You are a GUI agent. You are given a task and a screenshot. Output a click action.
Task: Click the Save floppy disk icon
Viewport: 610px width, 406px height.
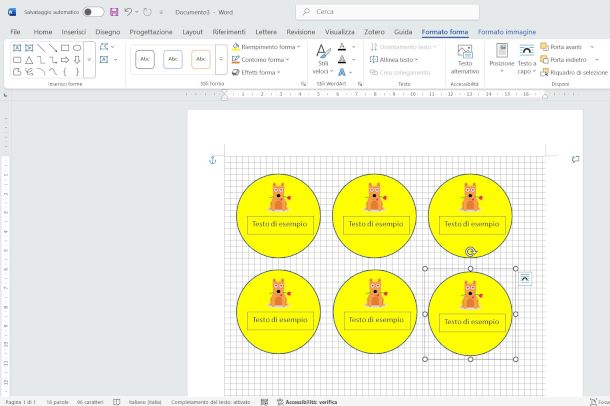click(114, 12)
